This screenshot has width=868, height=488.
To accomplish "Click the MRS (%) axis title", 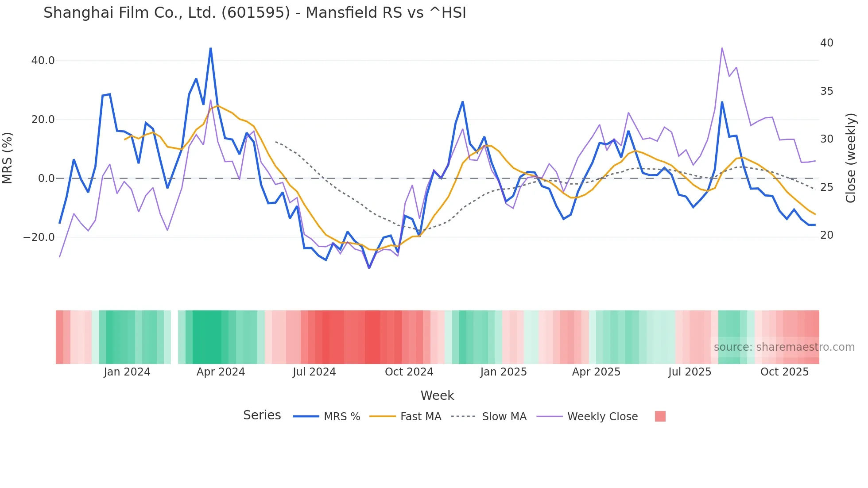I will 7,158.
